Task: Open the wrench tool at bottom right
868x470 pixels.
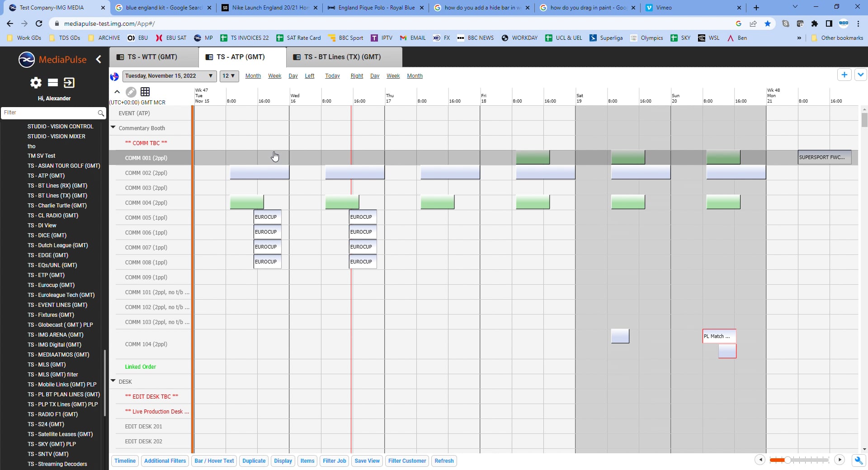Action: pos(857,461)
